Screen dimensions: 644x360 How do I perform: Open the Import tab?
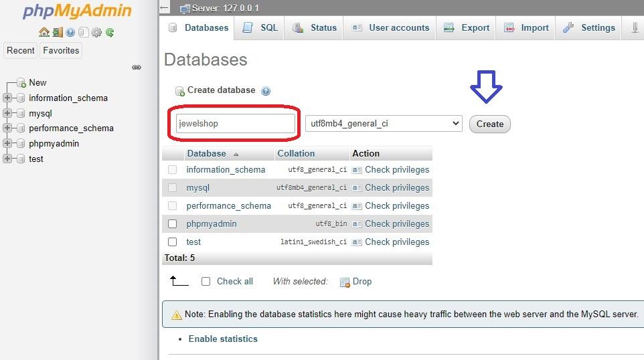(x=526, y=27)
